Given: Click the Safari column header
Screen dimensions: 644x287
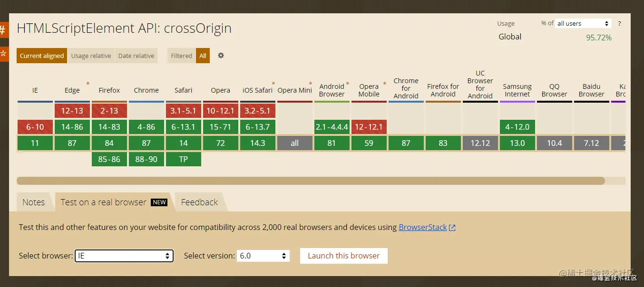Looking at the screenshot, I should coord(184,90).
